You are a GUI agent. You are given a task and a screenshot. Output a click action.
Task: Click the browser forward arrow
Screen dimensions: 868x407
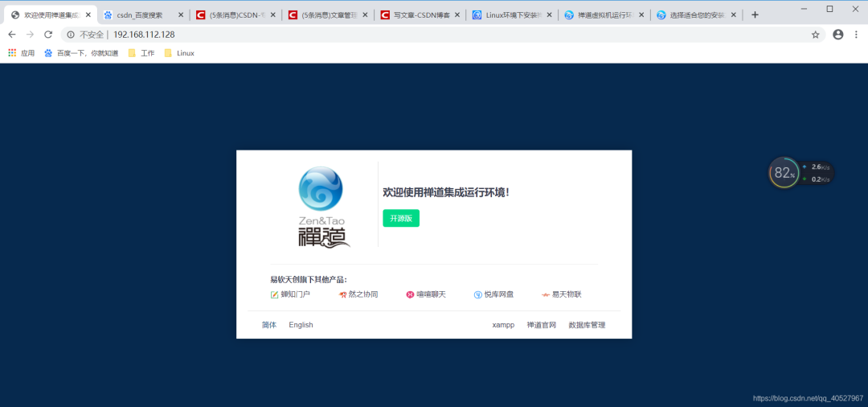30,35
